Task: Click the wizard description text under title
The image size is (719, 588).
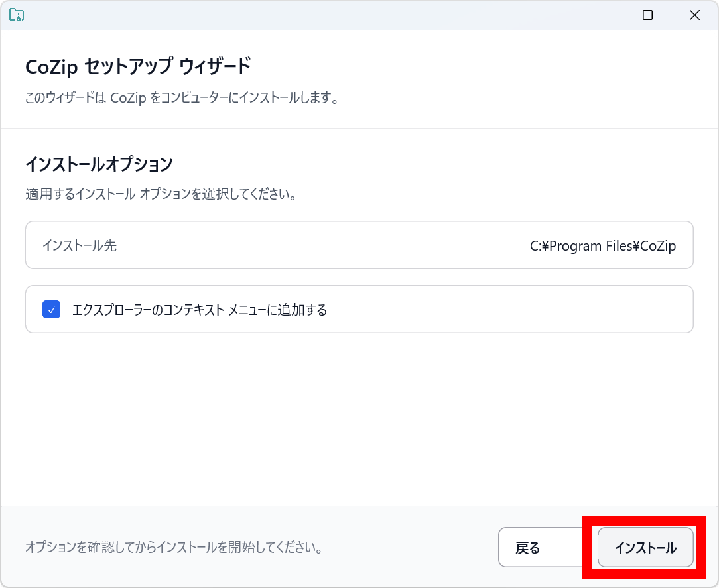Action: point(182,99)
